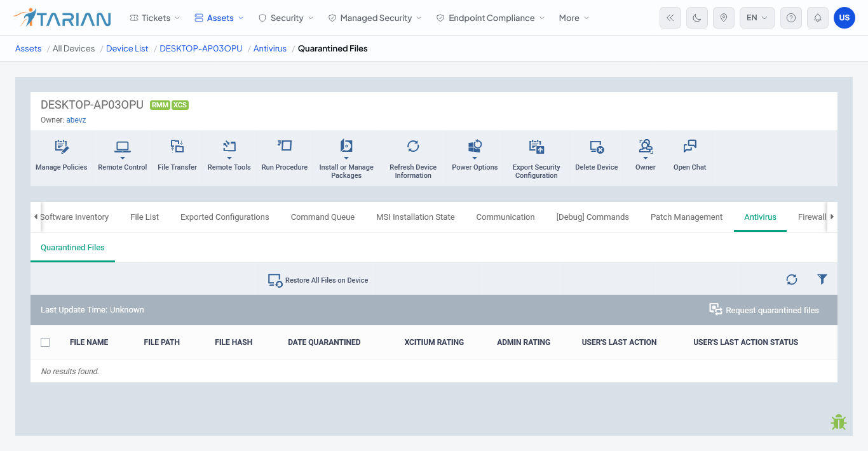Click Run Procedure icon

click(285, 146)
